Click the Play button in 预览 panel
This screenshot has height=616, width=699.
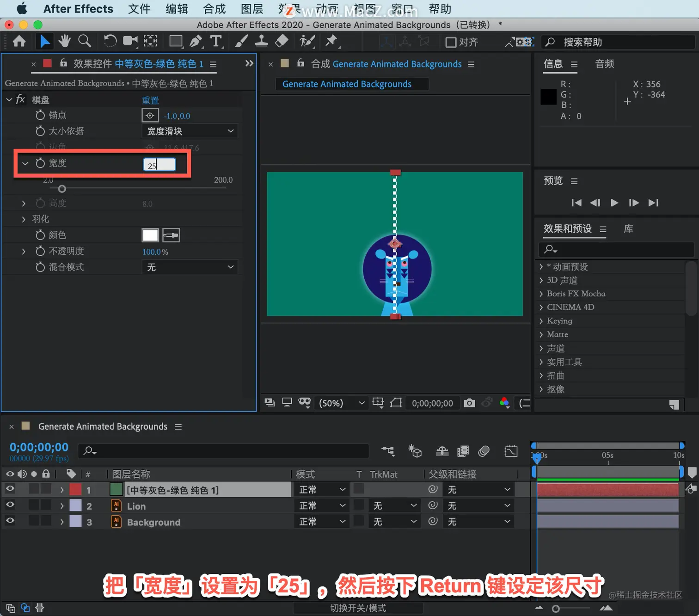click(614, 203)
